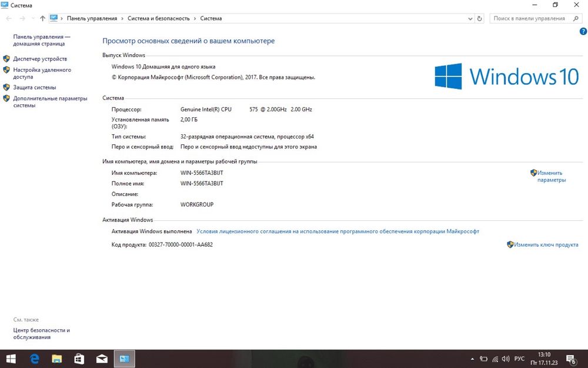
Task: Click the Тип системы: label
Action: click(129, 137)
